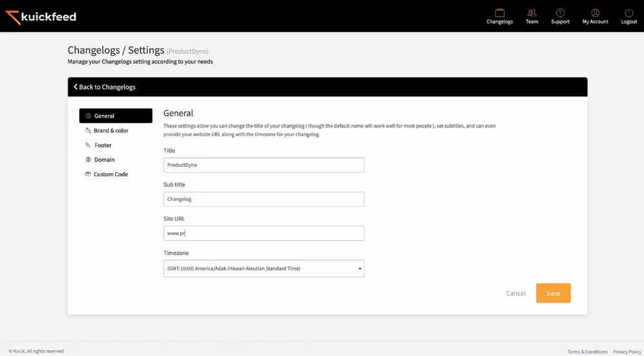Select the General settings tab label
Image resolution: width=644 pixels, height=356 pixels.
(104, 116)
